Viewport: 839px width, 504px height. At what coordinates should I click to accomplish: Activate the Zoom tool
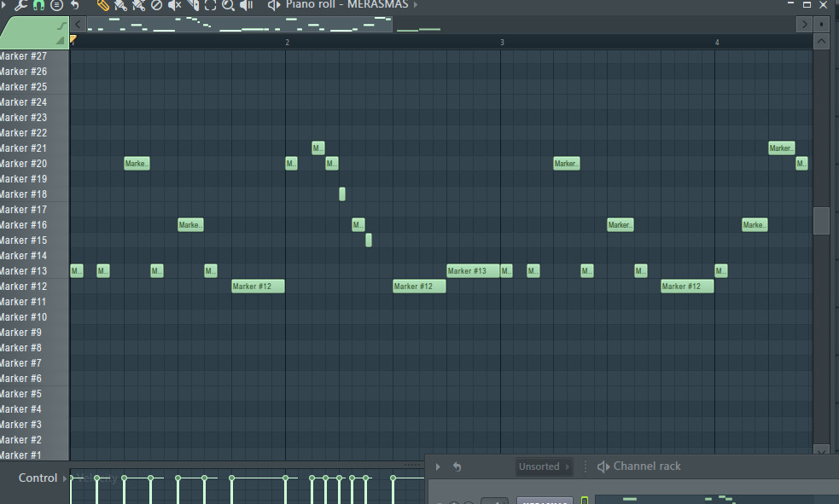point(227,5)
